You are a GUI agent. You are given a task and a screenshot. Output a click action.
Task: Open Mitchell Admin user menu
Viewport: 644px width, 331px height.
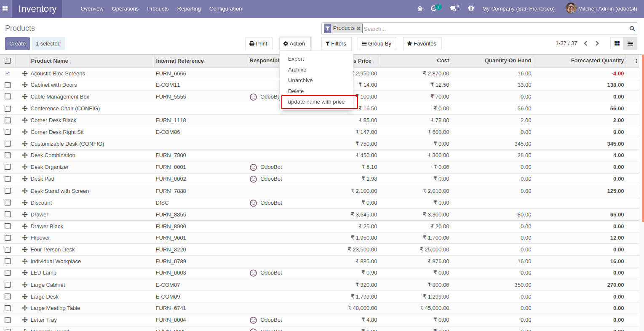pos(601,8)
